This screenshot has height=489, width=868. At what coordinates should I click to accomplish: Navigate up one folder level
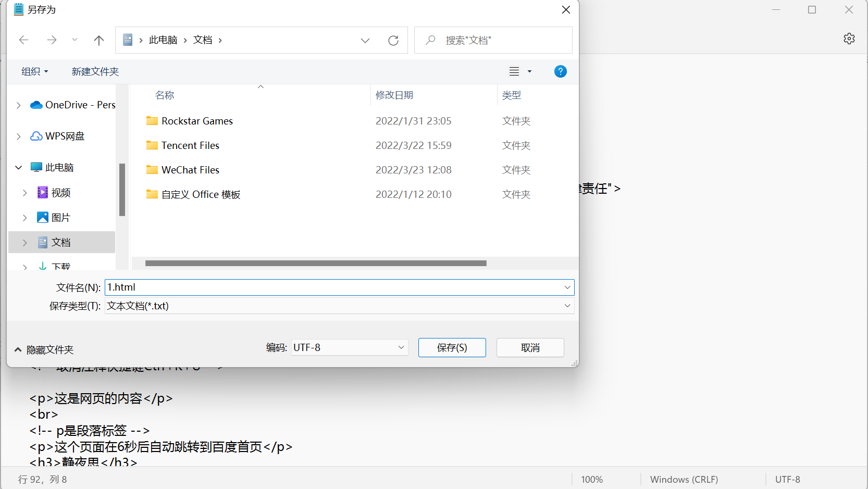click(99, 40)
